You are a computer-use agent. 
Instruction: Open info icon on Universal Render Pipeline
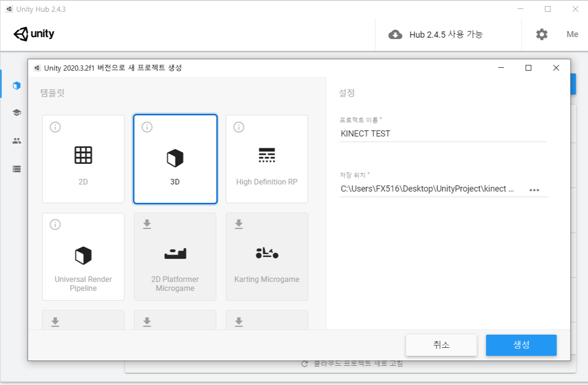(x=55, y=225)
